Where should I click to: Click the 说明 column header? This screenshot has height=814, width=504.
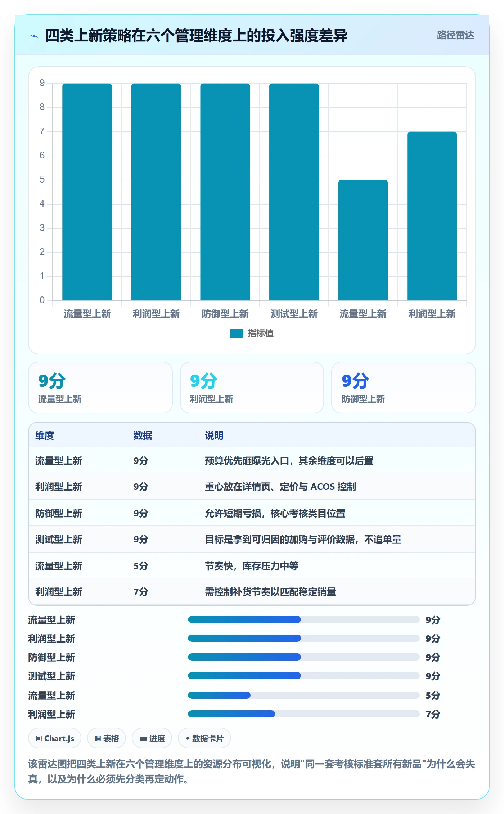(214, 435)
